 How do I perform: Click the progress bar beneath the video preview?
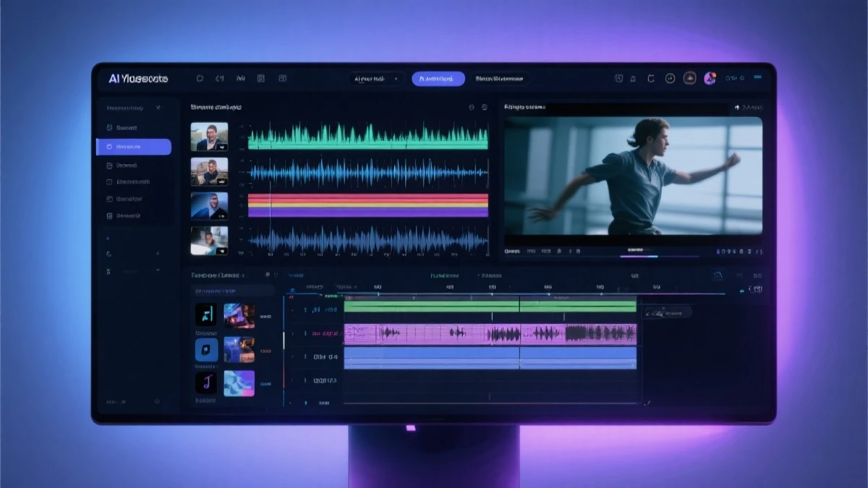click(x=637, y=256)
